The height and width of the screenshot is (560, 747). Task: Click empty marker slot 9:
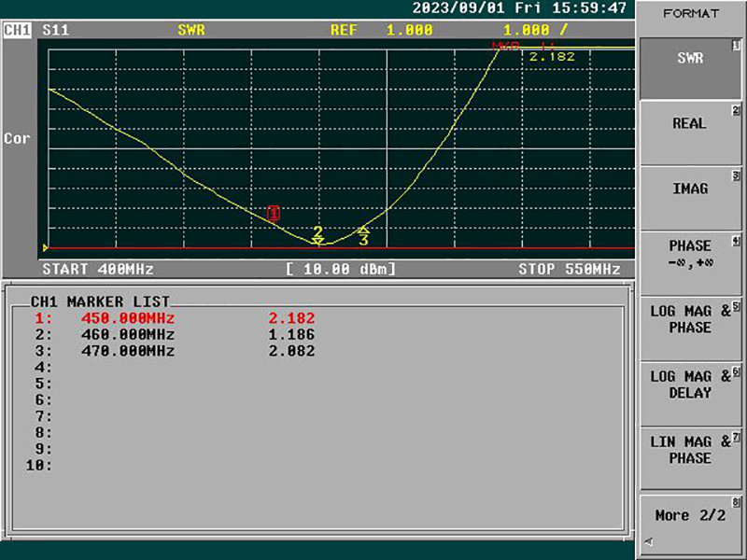[x=43, y=449]
